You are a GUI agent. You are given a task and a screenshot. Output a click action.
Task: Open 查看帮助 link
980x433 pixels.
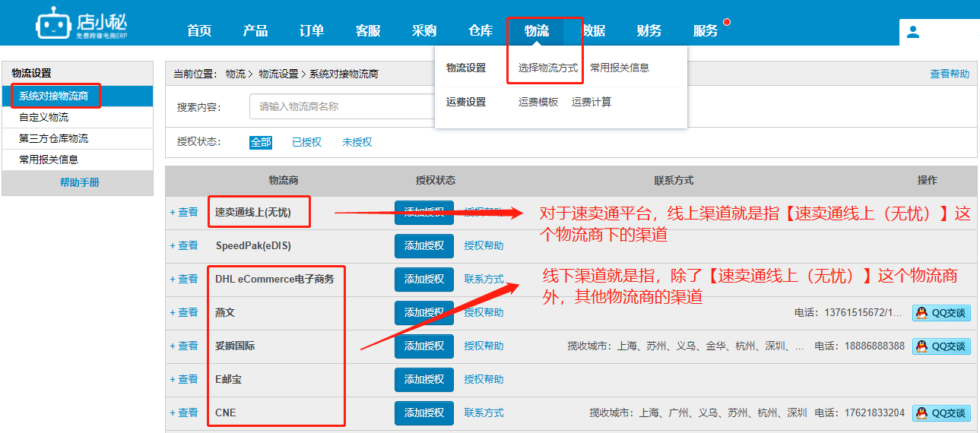tap(950, 74)
